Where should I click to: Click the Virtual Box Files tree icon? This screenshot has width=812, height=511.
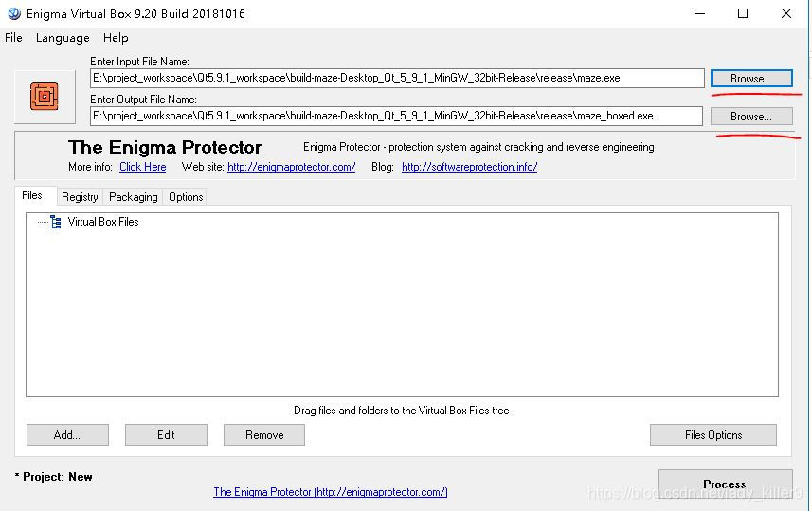coord(56,222)
